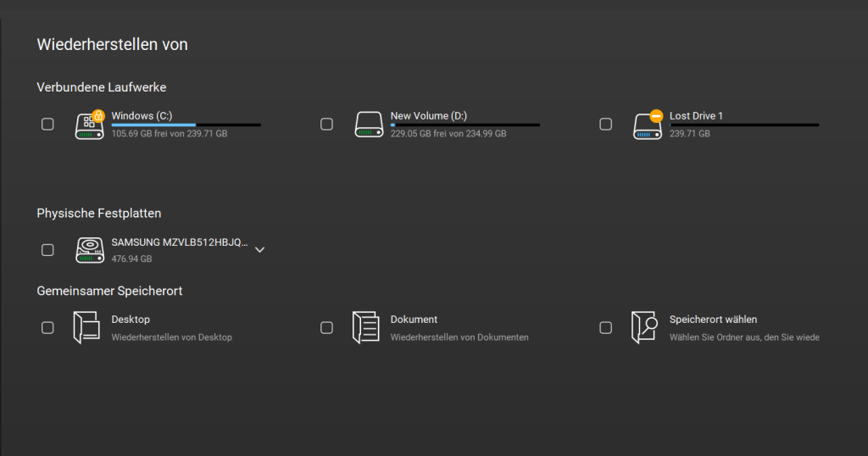Tick the Windows (C:) checkbox
The height and width of the screenshot is (456, 868).
pos(48,125)
